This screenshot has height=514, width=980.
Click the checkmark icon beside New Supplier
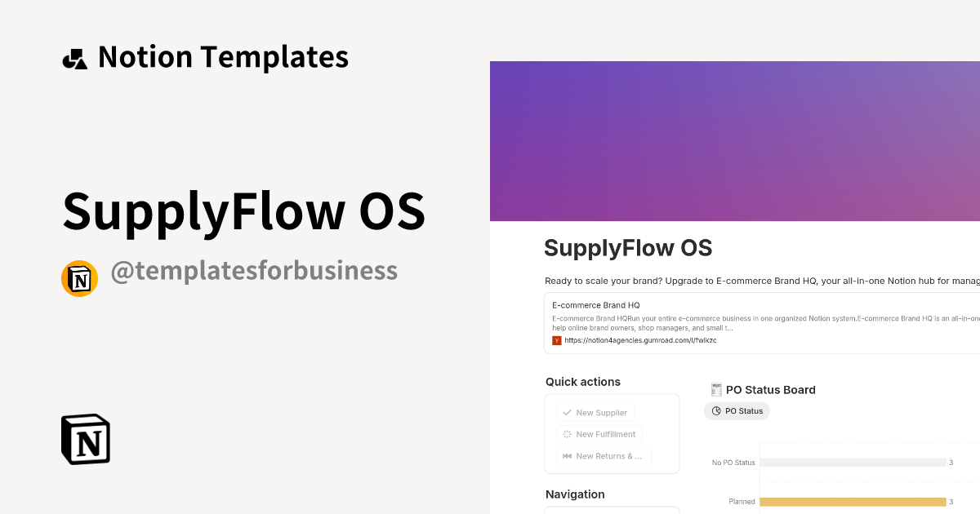565,412
